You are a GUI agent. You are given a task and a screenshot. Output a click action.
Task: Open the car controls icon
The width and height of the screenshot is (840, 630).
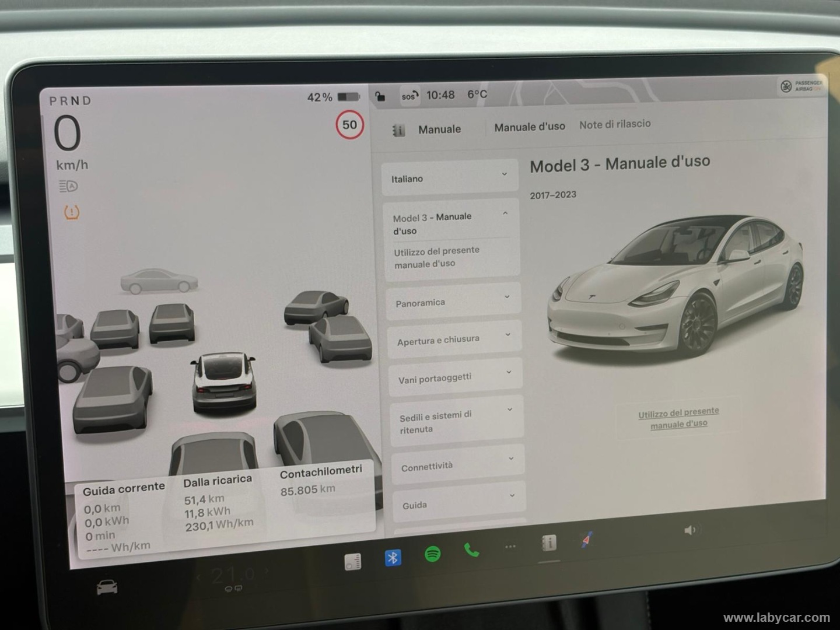107,587
